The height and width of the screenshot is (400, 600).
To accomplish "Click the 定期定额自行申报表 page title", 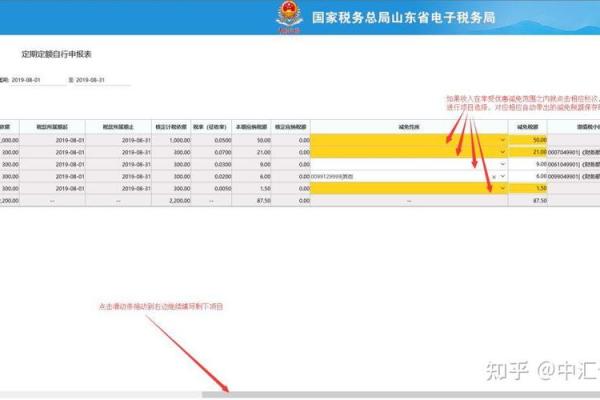I will pos(56,54).
